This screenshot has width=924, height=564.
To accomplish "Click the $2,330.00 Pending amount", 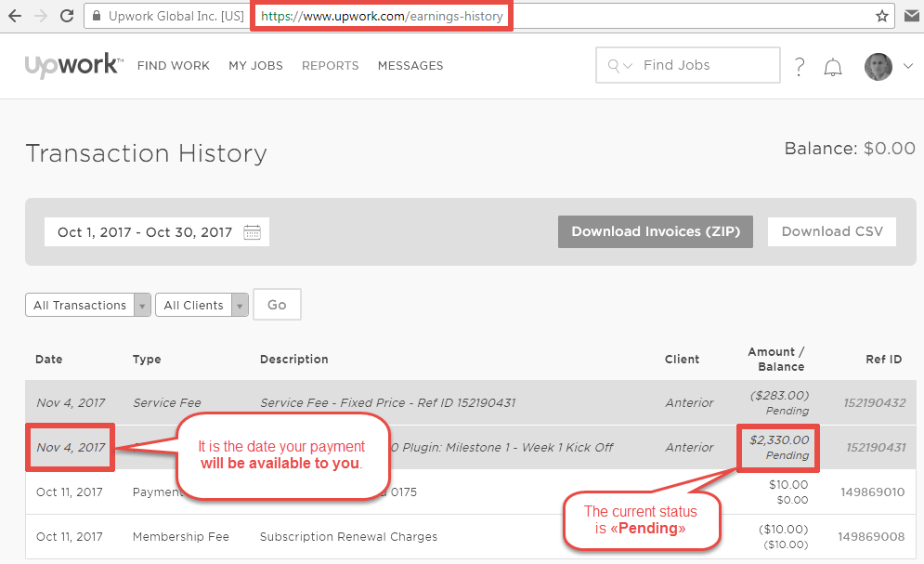I will click(x=779, y=447).
